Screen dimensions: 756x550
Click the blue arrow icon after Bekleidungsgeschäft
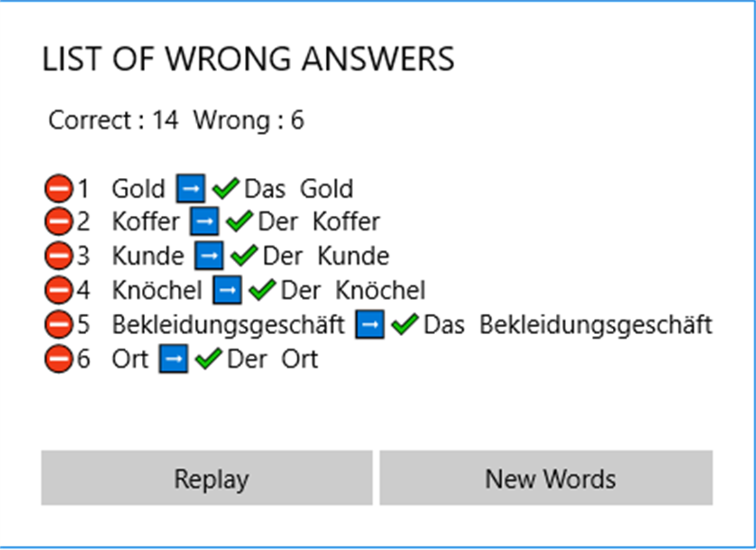pyautogui.click(x=371, y=325)
